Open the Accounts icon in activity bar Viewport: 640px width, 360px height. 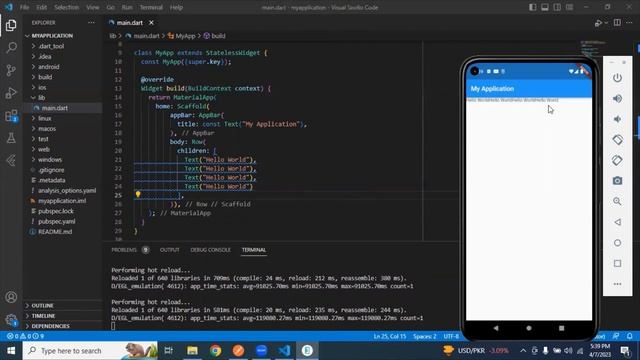tap(11, 297)
